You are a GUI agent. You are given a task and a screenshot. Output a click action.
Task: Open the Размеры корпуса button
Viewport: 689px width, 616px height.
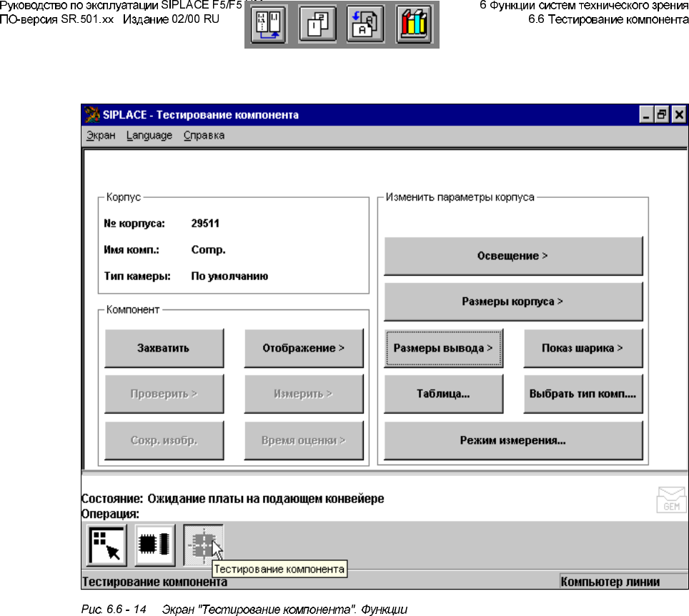pyautogui.click(x=513, y=302)
